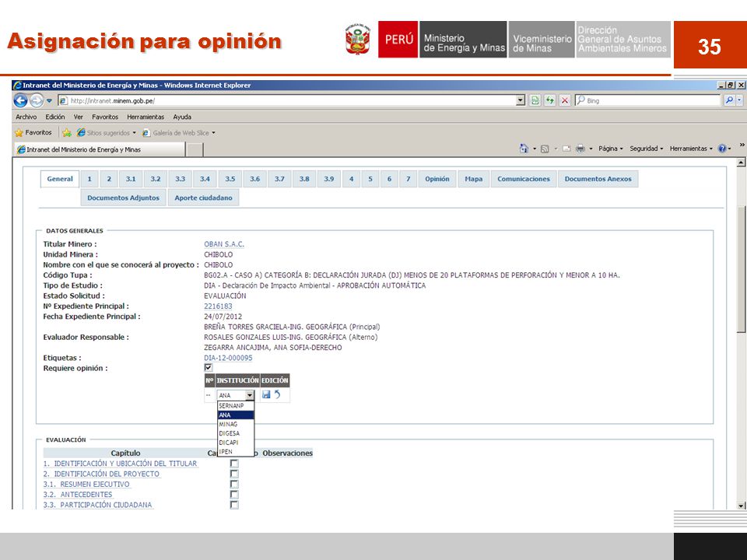This screenshot has width=747, height=560.
Task: Check box for Participación Ciudadana row
Action: (x=234, y=505)
